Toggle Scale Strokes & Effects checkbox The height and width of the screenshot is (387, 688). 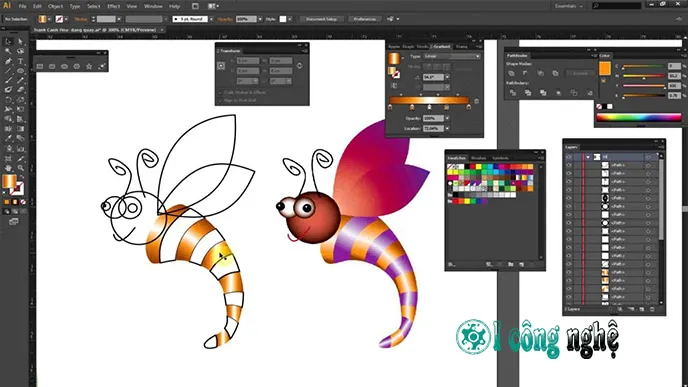coord(220,93)
